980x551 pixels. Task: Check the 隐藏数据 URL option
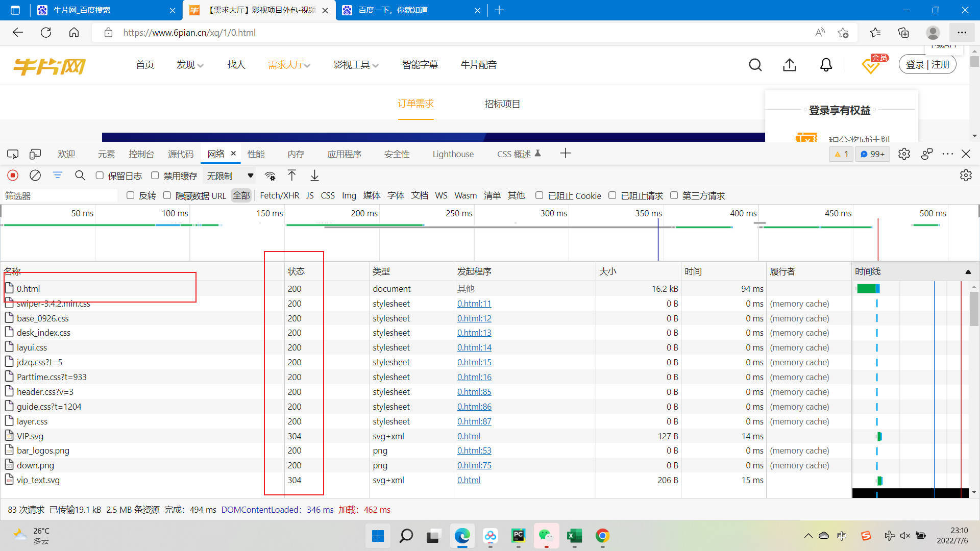[x=167, y=195]
